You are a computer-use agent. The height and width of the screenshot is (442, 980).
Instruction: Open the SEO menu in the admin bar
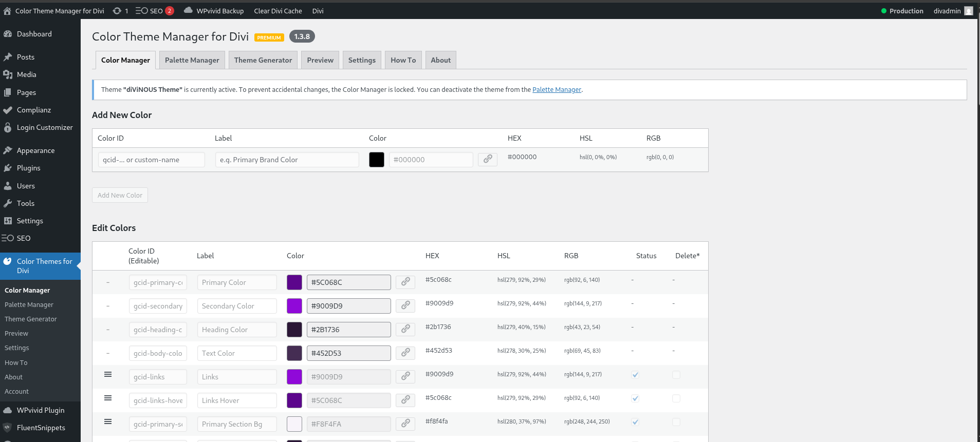coord(154,11)
